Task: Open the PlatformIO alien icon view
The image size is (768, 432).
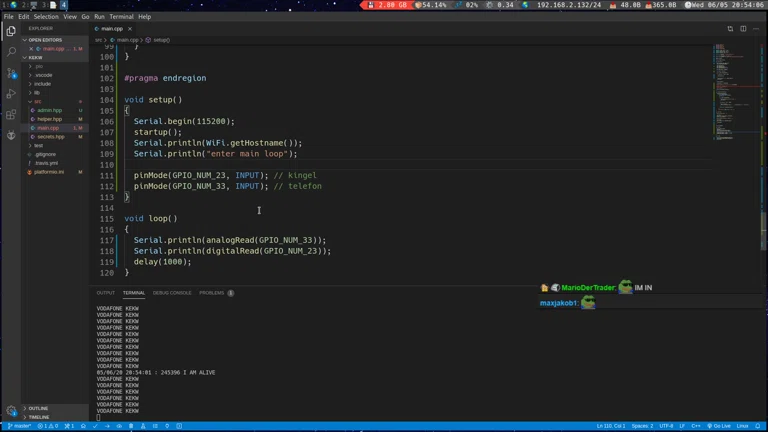Action: pyautogui.click(x=11, y=135)
